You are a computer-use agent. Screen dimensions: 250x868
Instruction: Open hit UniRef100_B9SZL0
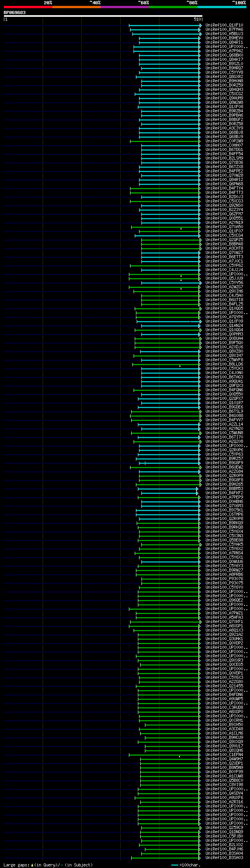click(224, 64)
